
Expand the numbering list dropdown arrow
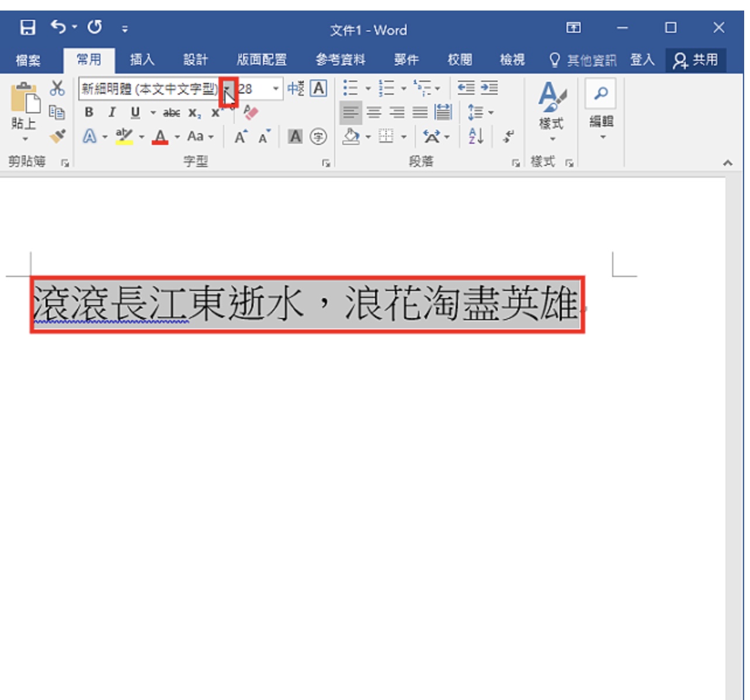(x=404, y=89)
